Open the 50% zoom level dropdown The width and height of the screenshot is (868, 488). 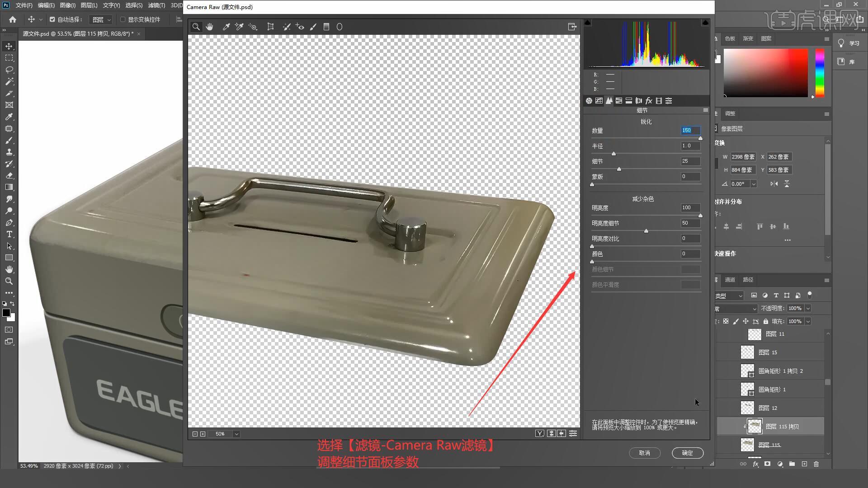tap(236, 434)
